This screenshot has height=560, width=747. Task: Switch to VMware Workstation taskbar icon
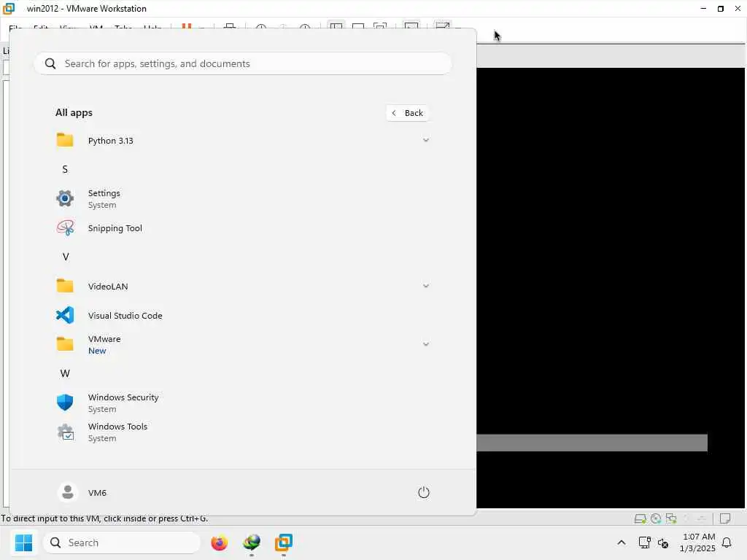(284, 542)
